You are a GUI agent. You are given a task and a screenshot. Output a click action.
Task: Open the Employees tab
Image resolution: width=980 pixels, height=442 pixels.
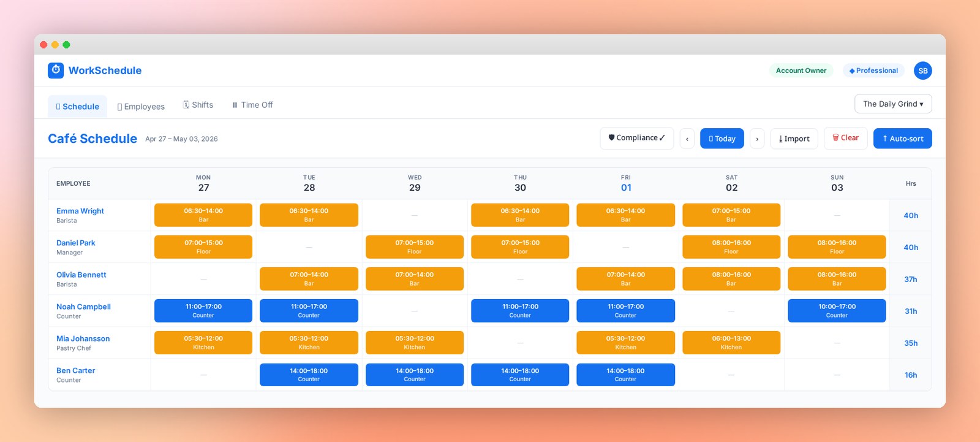[141, 106]
